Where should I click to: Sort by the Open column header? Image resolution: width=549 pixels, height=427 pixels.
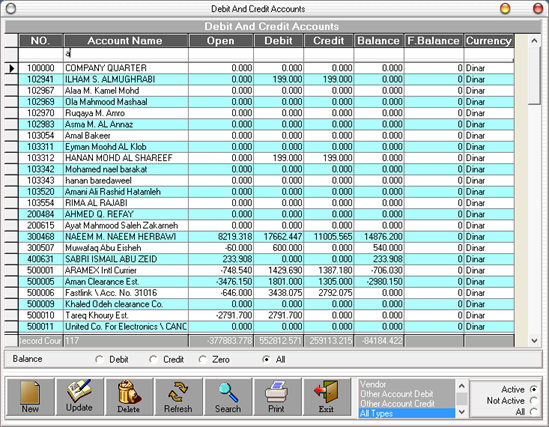[x=221, y=41]
